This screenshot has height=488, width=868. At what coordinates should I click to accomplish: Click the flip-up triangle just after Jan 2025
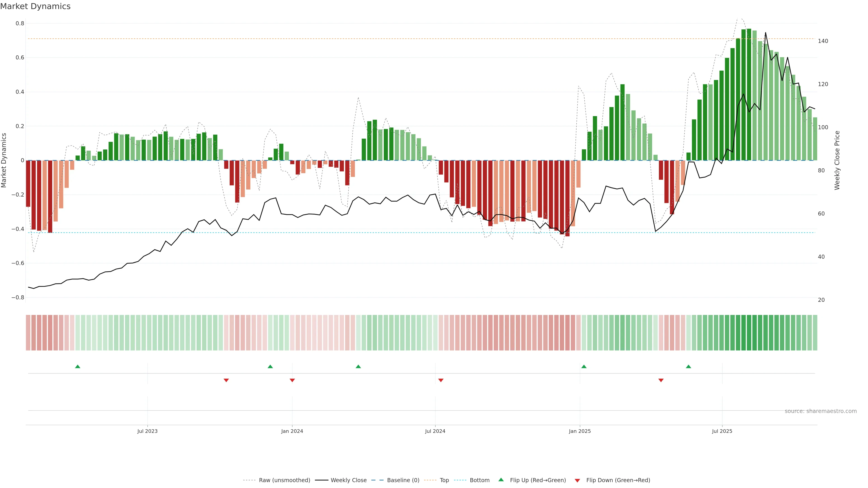[x=584, y=366]
